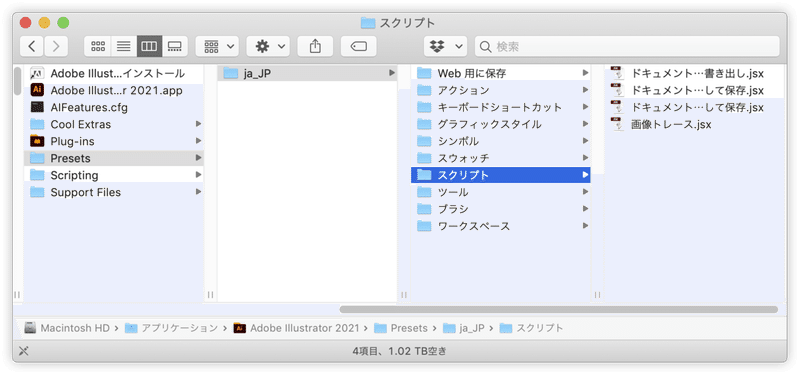800x375 pixels.
Task: Click the ja_JP disclosure arrow
Action: point(392,73)
